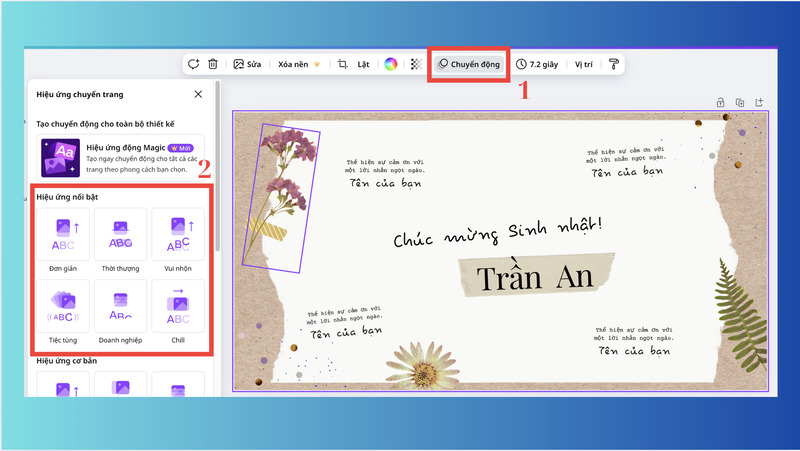Image resolution: width=800 pixels, height=451 pixels.
Task: Open the transparency checkerboard icon
Action: [x=415, y=64]
